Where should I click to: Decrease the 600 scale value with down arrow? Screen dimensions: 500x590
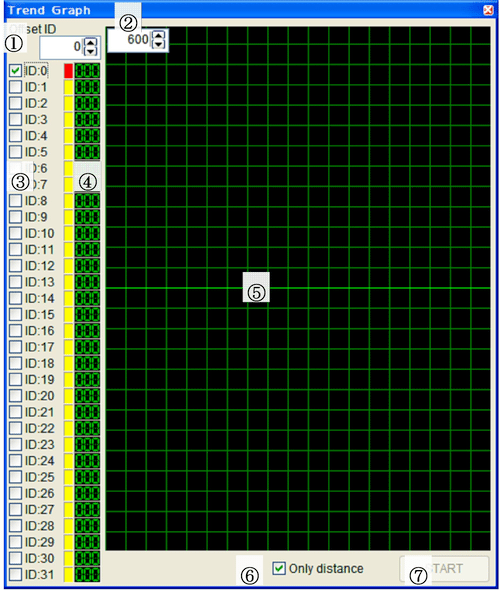[159, 44]
